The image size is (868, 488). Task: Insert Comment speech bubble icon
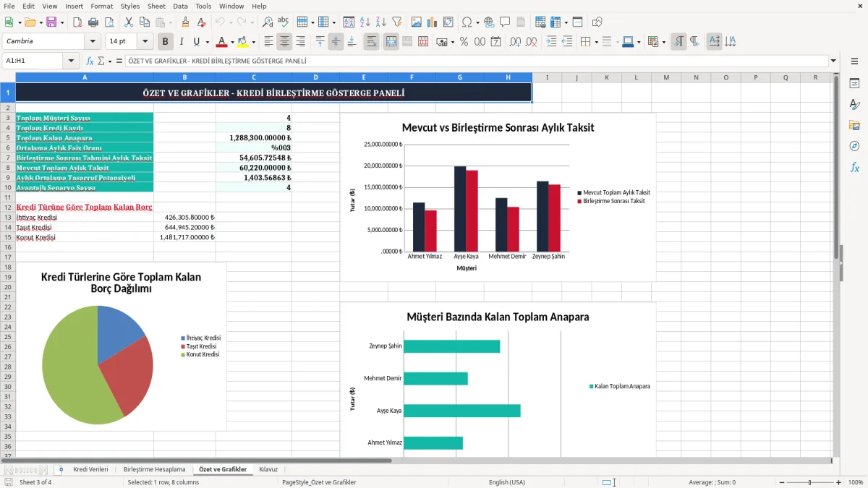click(x=505, y=22)
